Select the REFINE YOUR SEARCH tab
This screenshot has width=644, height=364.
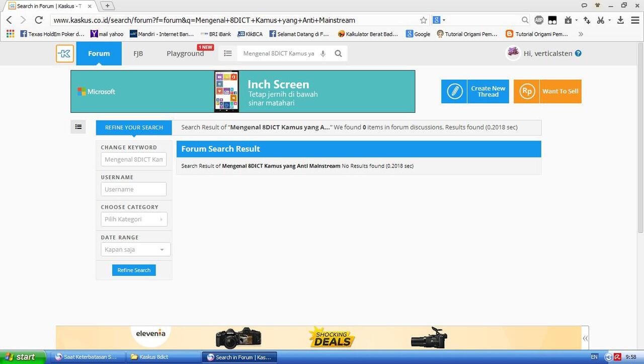tap(134, 127)
